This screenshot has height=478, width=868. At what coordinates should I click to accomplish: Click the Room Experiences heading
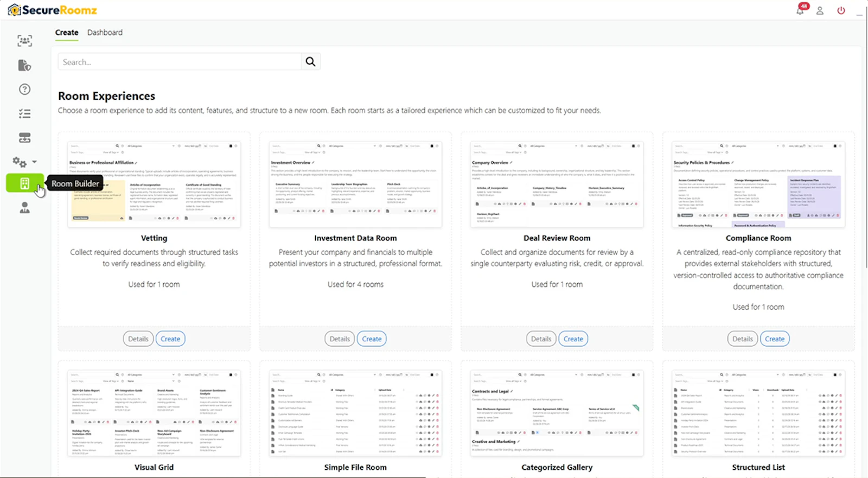pos(107,96)
